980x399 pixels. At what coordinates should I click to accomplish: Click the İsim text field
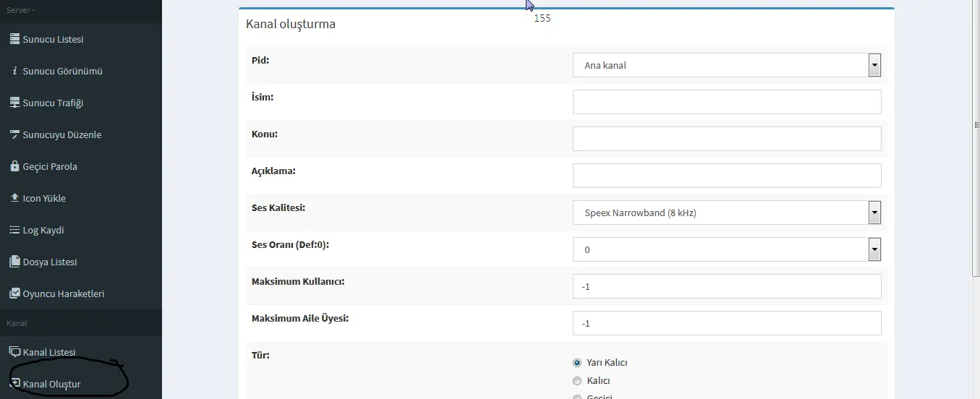726,102
